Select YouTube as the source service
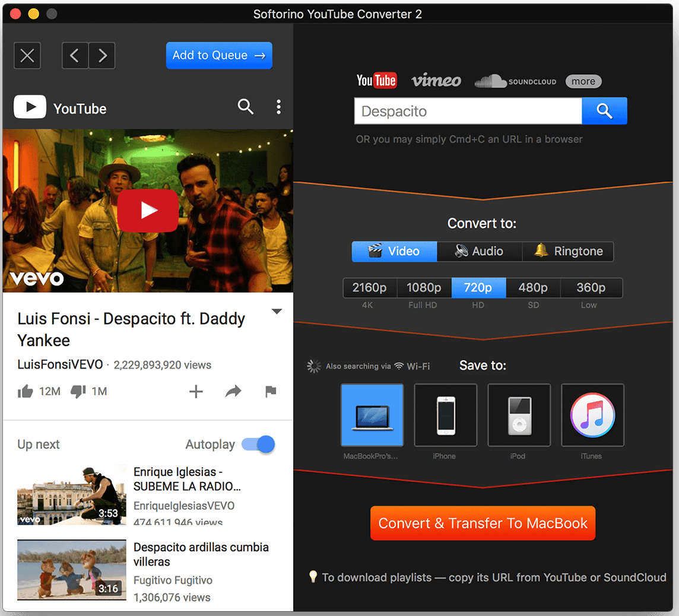The width and height of the screenshot is (679, 616). (x=376, y=80)
